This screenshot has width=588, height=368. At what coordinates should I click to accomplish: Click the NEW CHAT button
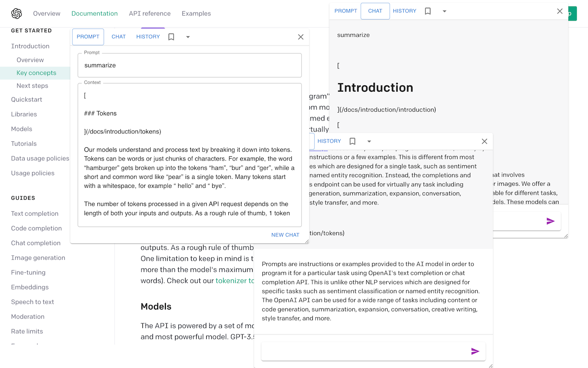tap(285, 235)
